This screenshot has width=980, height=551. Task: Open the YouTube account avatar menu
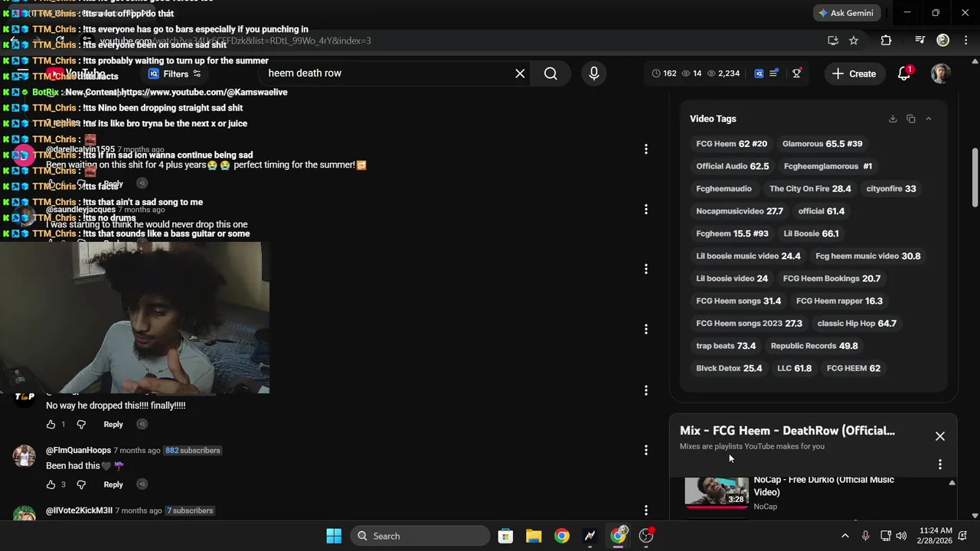pos(941,73)
